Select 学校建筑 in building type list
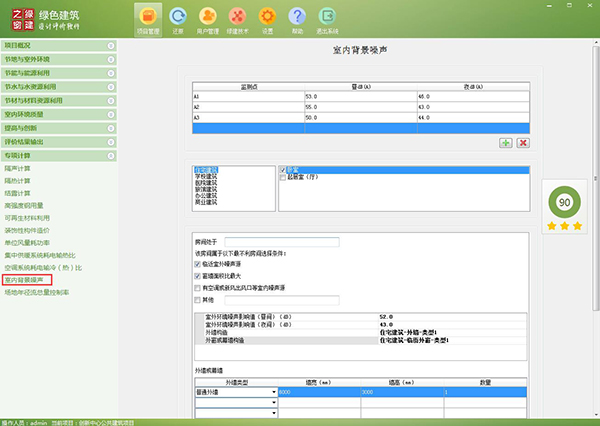 tap(205, 177)
